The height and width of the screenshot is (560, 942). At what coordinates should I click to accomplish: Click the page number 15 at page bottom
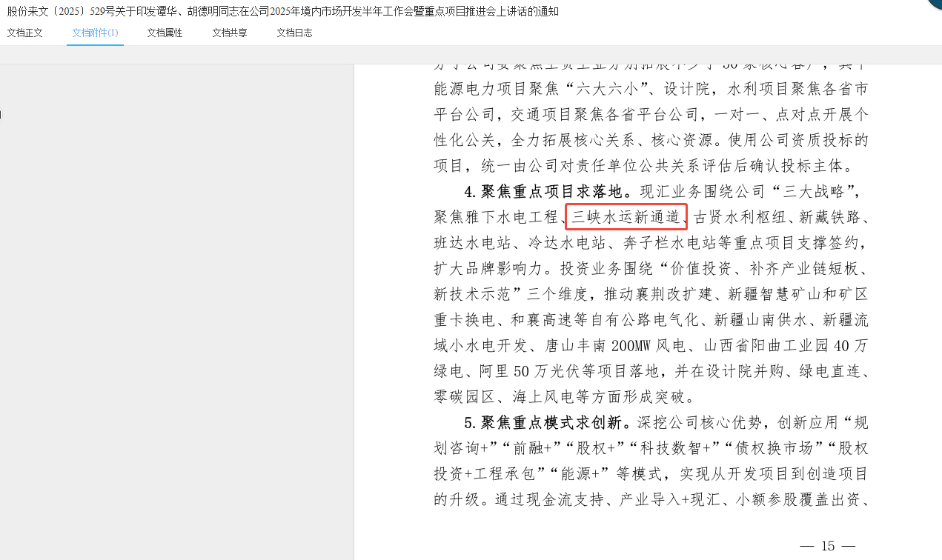tap(828, 547)
